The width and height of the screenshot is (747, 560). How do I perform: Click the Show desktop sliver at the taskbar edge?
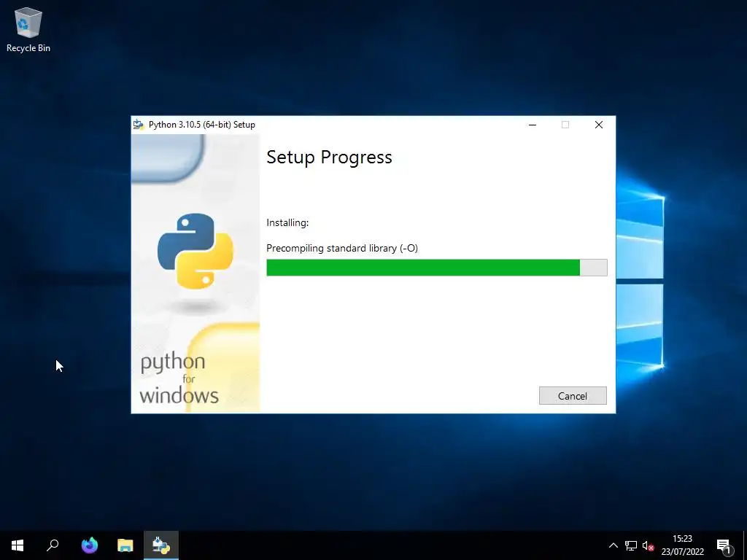coord(745,545)
